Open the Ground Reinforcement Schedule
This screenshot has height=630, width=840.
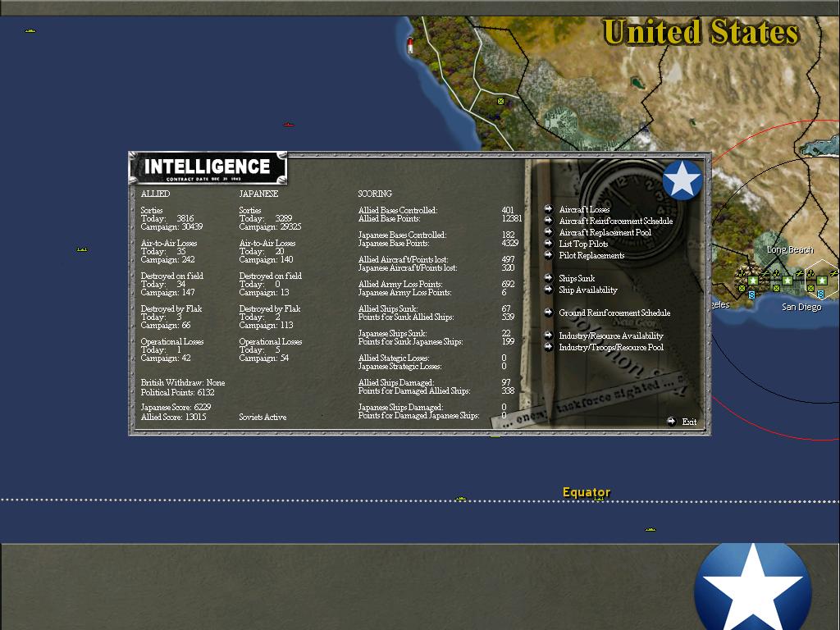[614, 313]
